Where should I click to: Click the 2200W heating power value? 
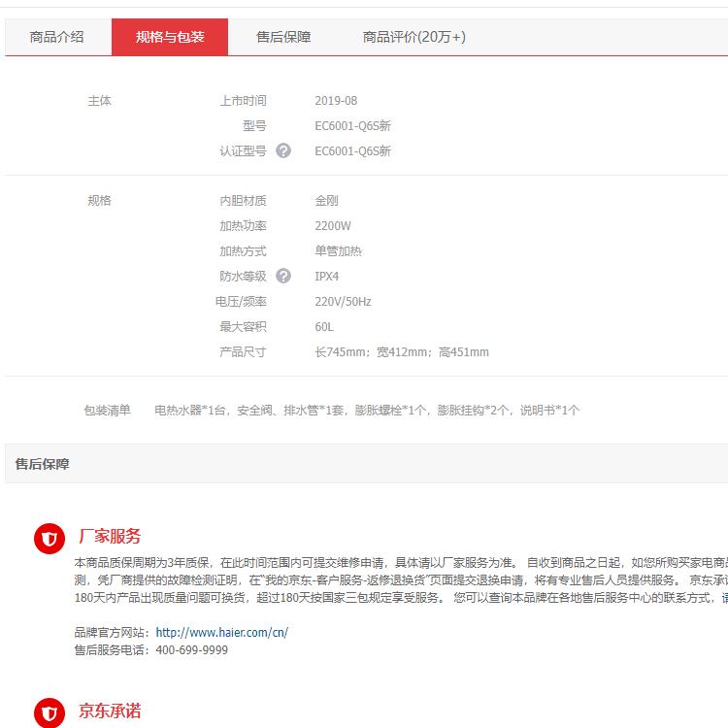point(332,226)
